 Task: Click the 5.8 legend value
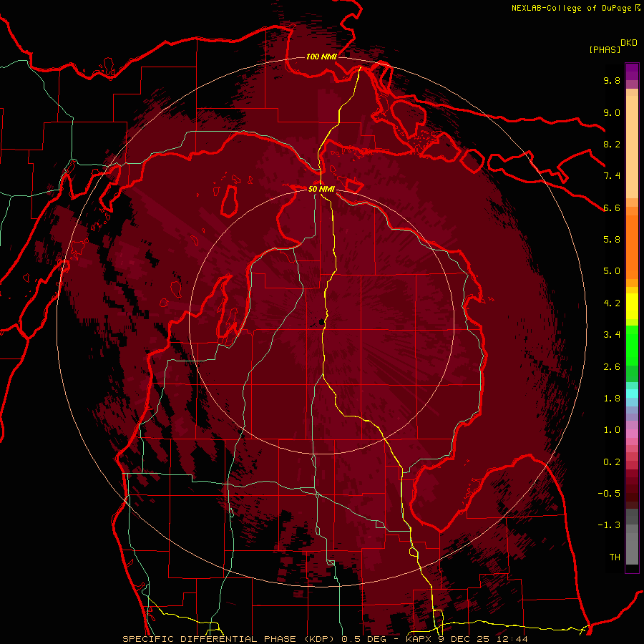click(612, 240)
